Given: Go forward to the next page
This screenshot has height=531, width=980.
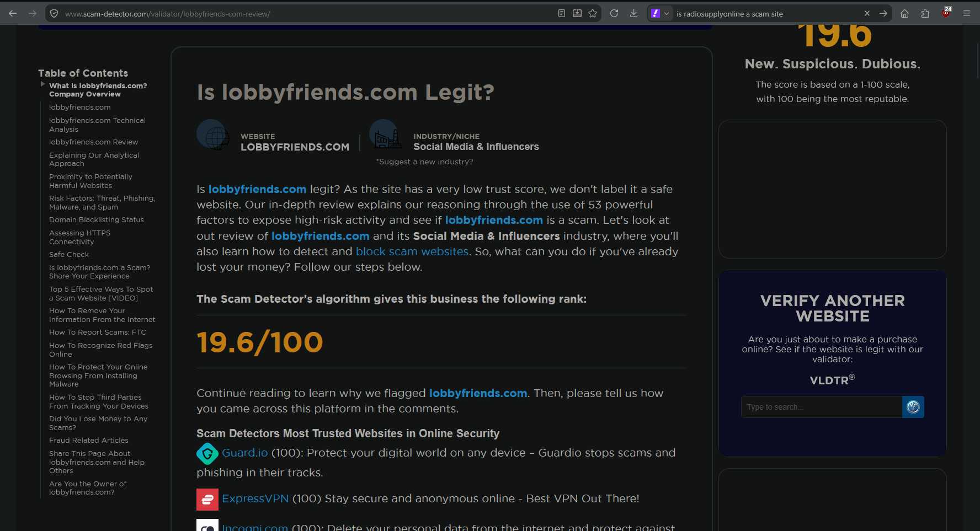Looking at the screenshot, I should pyautogui.click(x=33, y=13).
